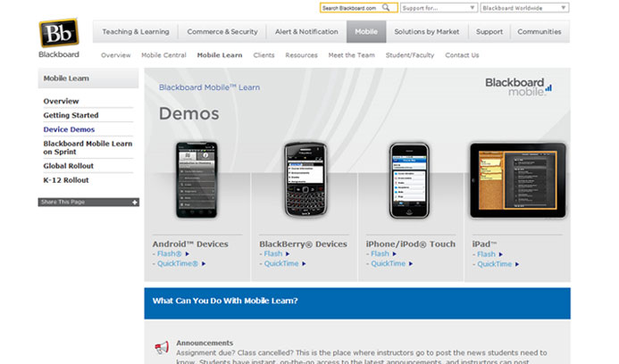Click the Blackboard Mobile logo
619x364 pixels.
click(x=518, y=87)
